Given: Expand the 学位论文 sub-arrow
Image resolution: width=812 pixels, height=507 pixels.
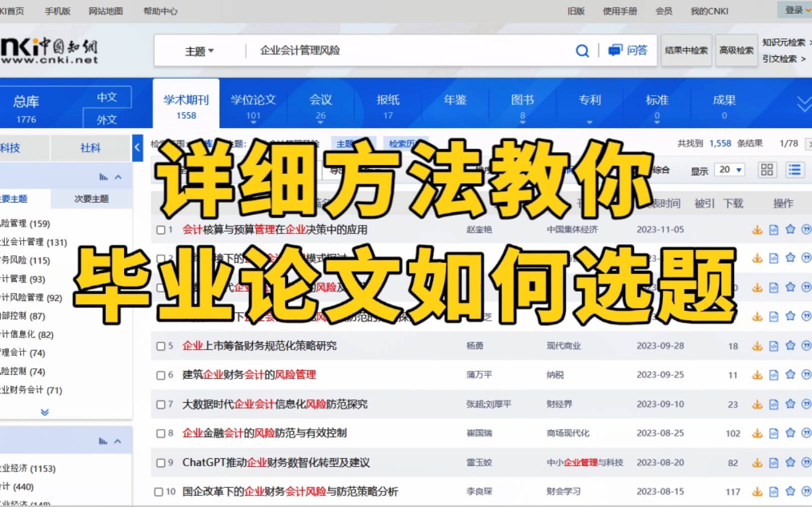Looking at the screenshot, I should point(253,123).
